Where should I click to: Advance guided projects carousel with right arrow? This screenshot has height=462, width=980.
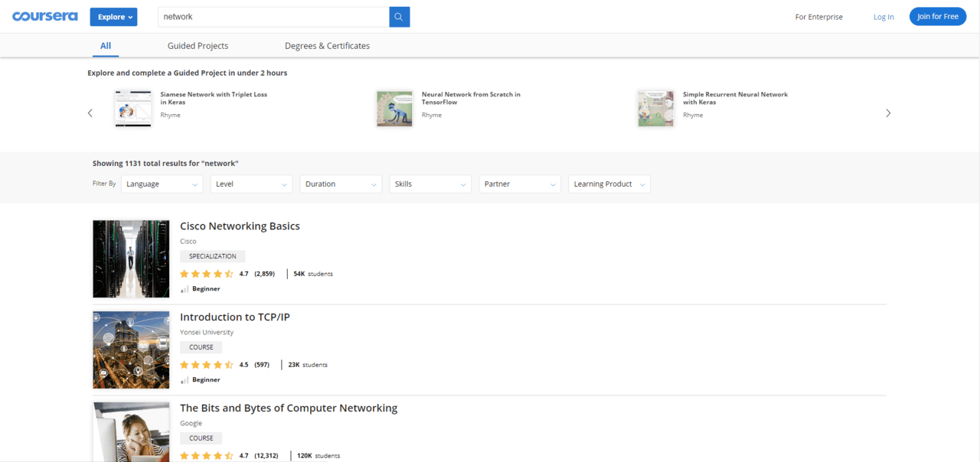(x=888, y=113)
